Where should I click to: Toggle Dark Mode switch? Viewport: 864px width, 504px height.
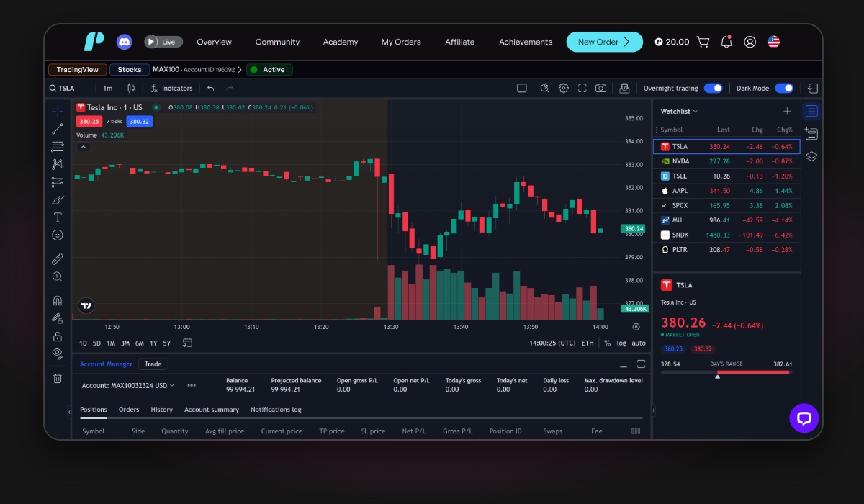(x=784, y=88)
